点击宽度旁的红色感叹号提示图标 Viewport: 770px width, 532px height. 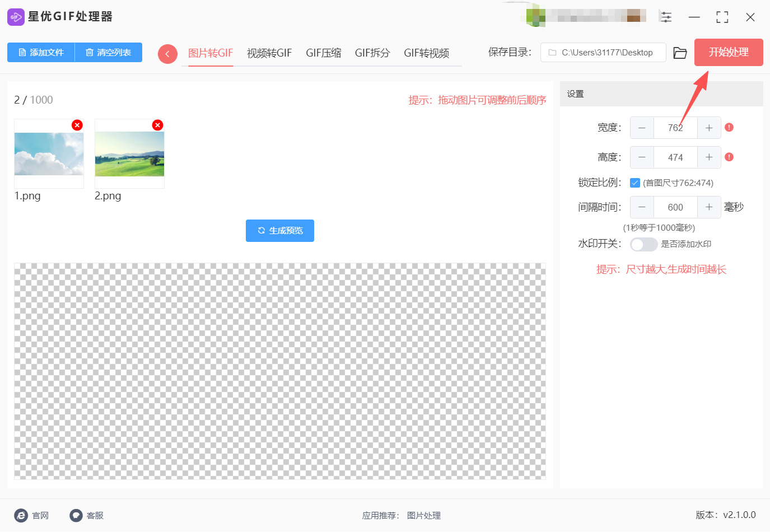[729, 128]
